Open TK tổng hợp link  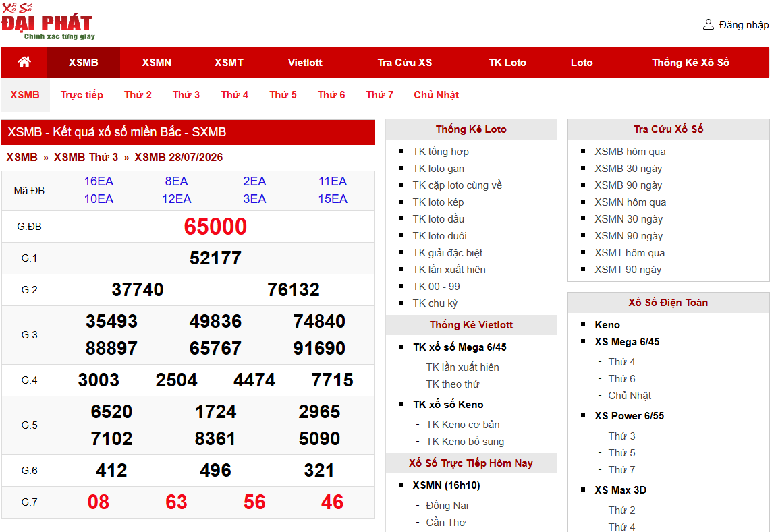(441, 151)
